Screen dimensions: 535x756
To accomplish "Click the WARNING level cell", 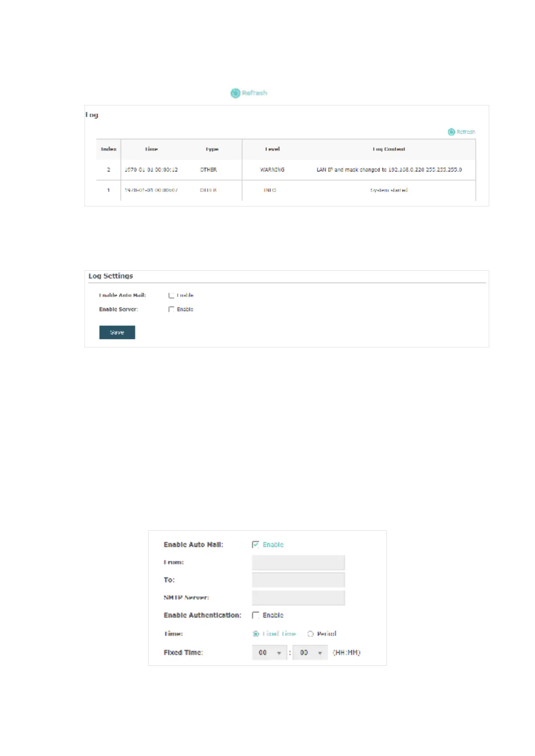I will (272, 170).
